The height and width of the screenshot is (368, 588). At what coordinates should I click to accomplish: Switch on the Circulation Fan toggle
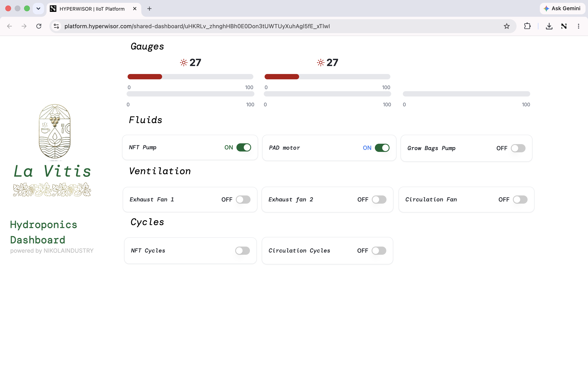tap(520, 200)
